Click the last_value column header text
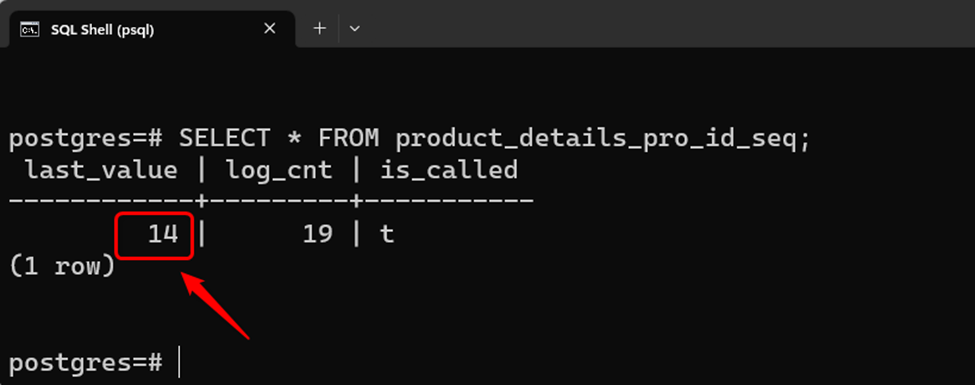The image size is (975, 385). (x=101, y=170)
